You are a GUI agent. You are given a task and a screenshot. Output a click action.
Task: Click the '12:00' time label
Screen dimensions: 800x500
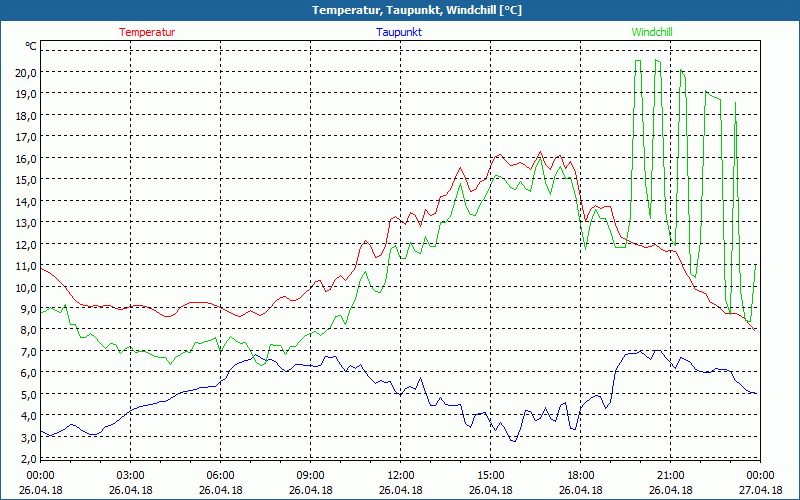point(401,476)
